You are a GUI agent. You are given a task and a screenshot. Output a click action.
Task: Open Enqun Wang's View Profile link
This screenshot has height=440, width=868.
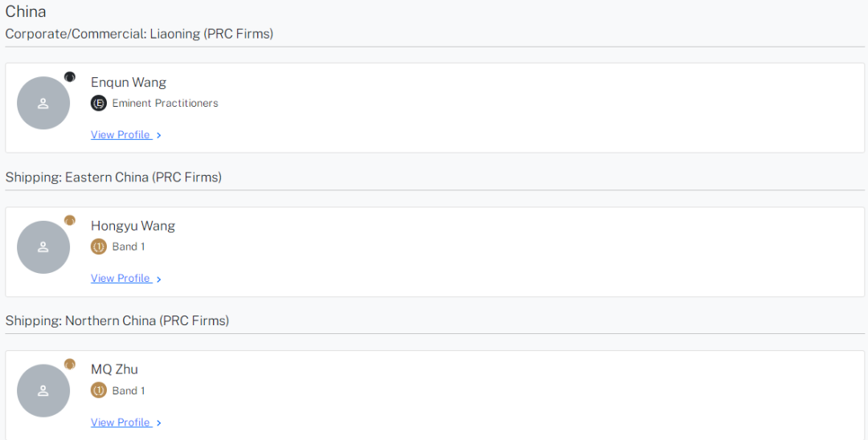tap(121, 135)
